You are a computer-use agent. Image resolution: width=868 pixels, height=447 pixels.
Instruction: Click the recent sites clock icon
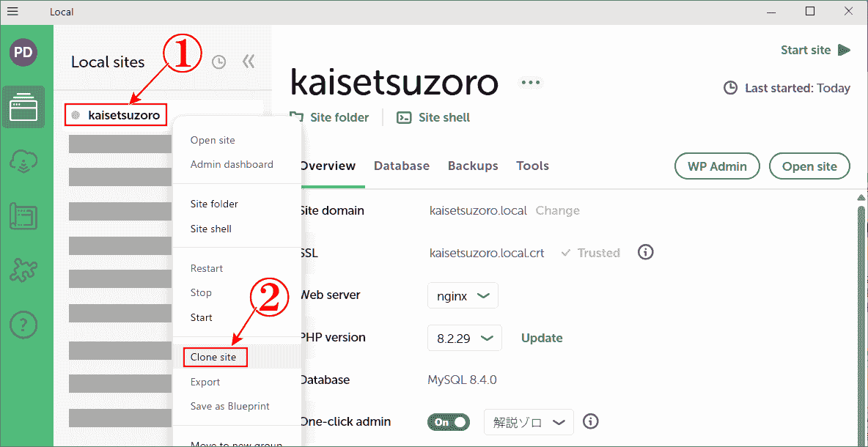pyautogui.click(x=219, y=62)
